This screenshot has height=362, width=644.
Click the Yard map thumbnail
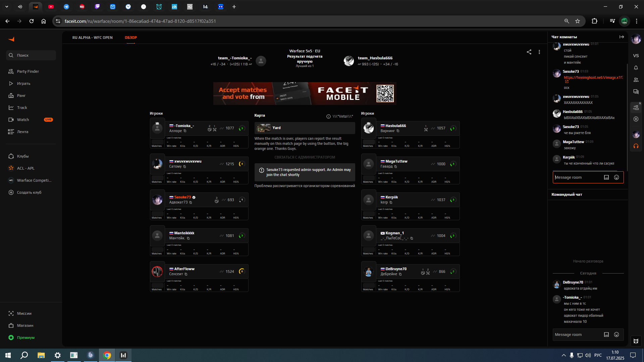pos(264,128)
